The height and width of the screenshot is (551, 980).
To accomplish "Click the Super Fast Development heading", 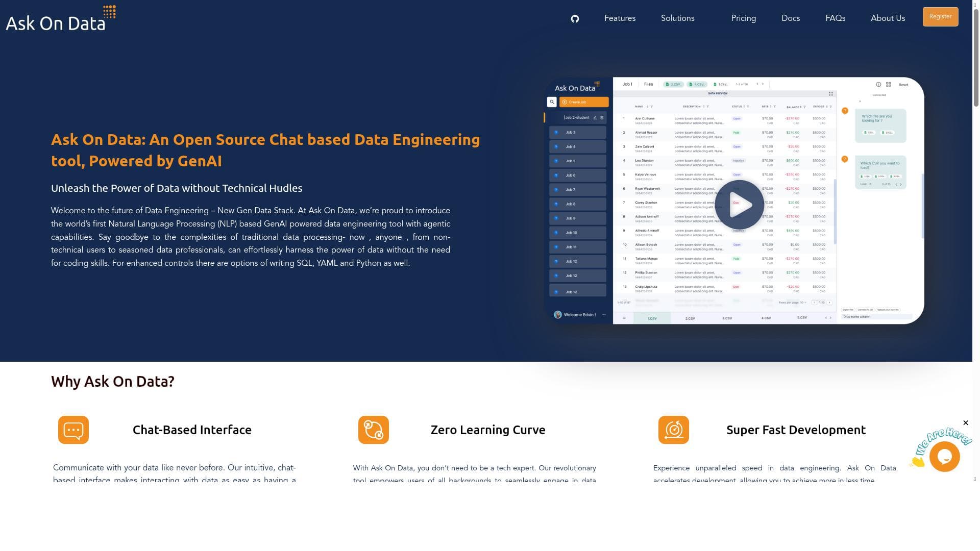I will click(x=796, y=430).
